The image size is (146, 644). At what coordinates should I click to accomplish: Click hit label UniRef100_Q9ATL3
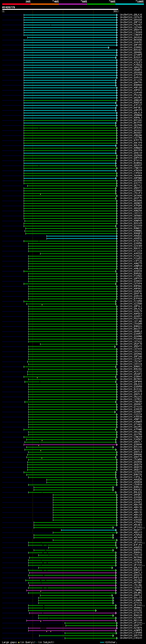point(131,572)
